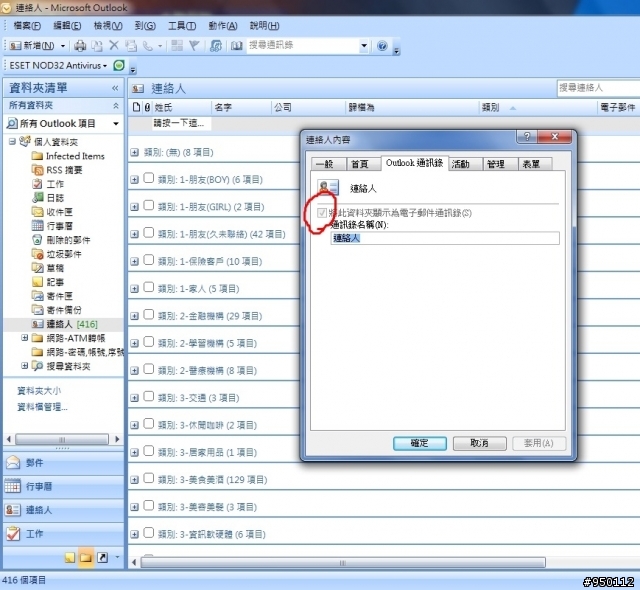Check the box for 類別: 2-金融機構

[x=149, y=315]
